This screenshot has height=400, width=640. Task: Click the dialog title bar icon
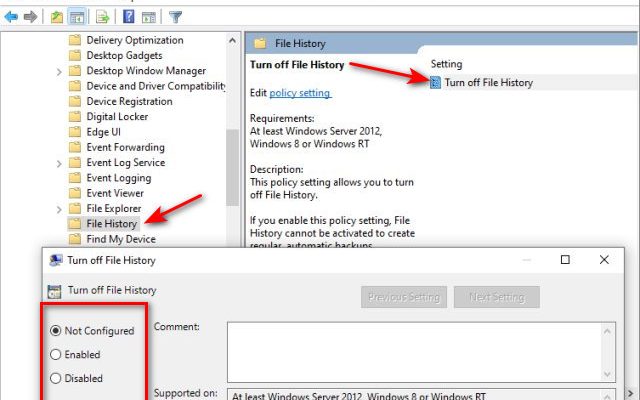[x=56, y=260]
